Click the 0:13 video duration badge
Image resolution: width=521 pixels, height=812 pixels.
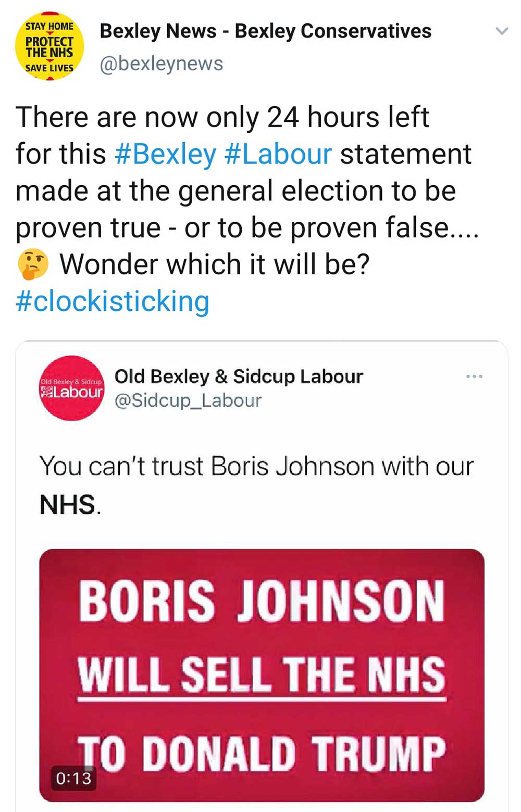(x=73, y=778)
